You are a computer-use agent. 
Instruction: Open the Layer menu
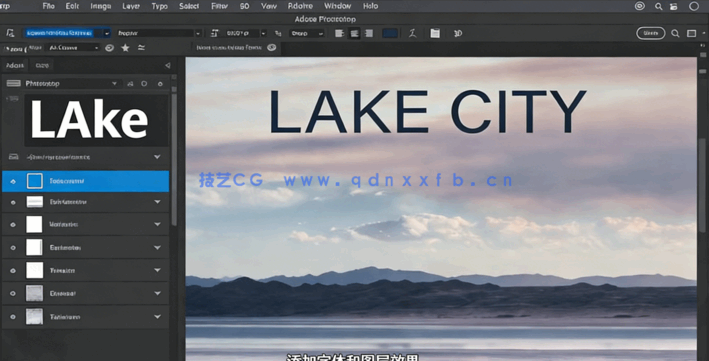point(131,6)
